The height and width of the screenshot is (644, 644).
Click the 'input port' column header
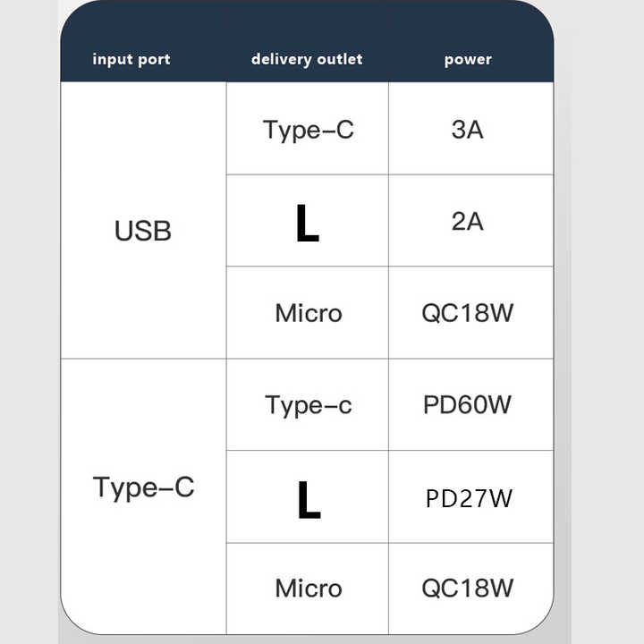pyautogui.click(x=131, y=60)
